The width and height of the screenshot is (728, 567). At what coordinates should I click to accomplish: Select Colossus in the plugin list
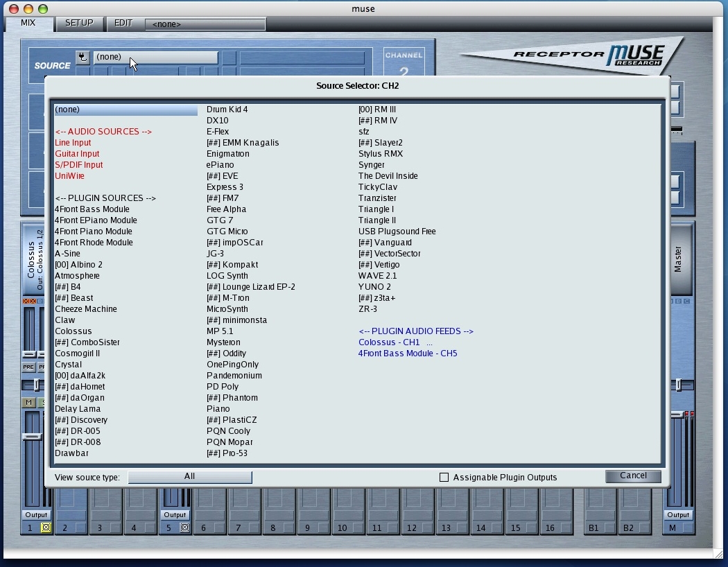coord(73,331)
